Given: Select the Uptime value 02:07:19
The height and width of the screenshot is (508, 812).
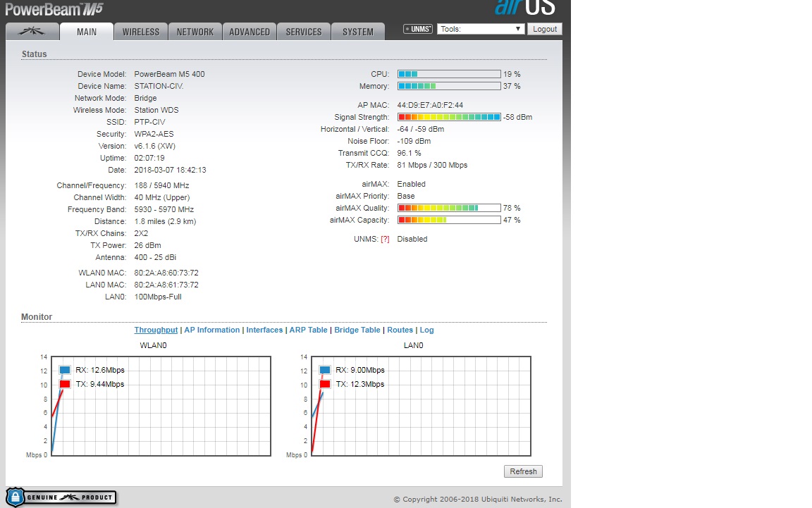Looking at the screenshot, I should (x=149, y=158).
